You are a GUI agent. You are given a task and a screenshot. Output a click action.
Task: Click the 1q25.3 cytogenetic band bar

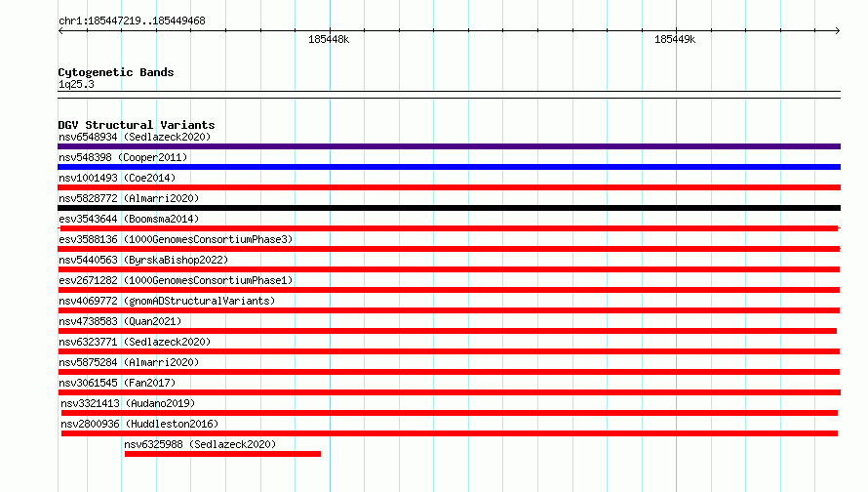(449, 95)
